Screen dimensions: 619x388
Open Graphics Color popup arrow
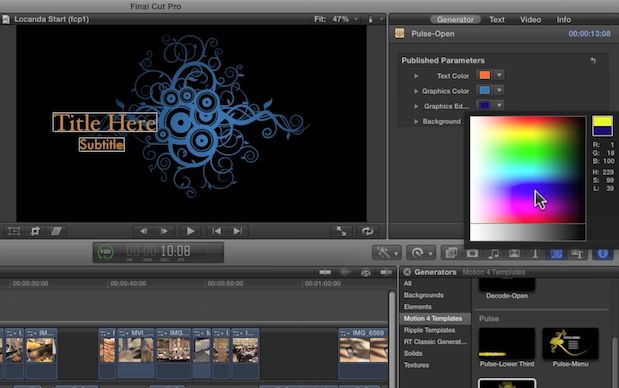point(499,90)
